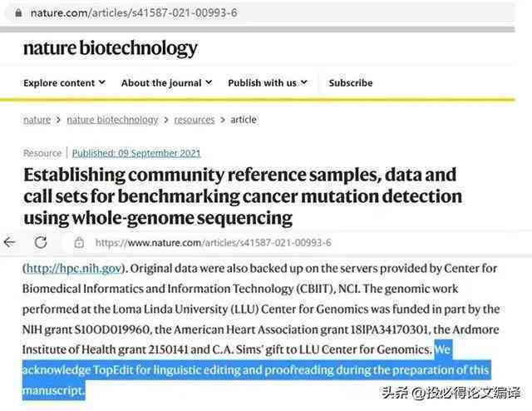Click the chevron after Explore content
This screenshot has height=411, width=532.
tap(101, 82)
